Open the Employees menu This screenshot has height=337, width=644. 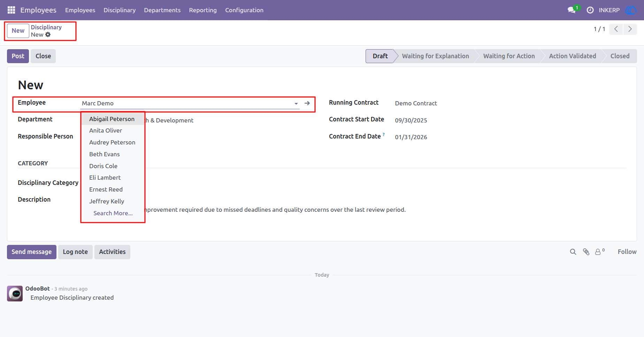(x=80, y=10)
